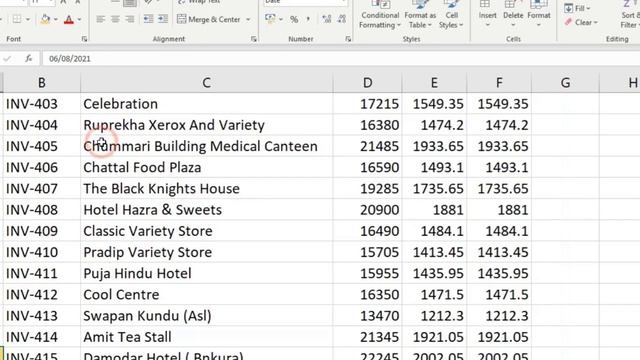The height and width of the screenshot is (360, 640).
Task: Select cell Swapan Kundu (Asl)
Action: click(x=207, y=316)
